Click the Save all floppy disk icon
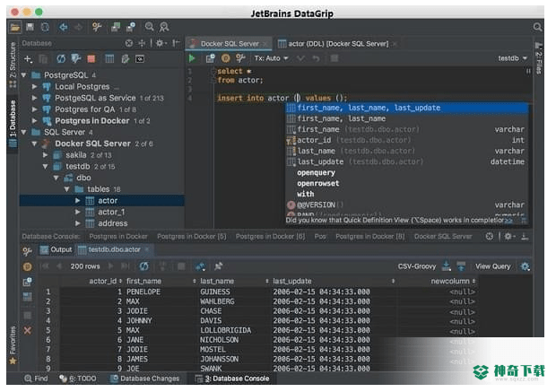Image resolution: width=556 pixels, height=392 pixels. pos(30,27)
